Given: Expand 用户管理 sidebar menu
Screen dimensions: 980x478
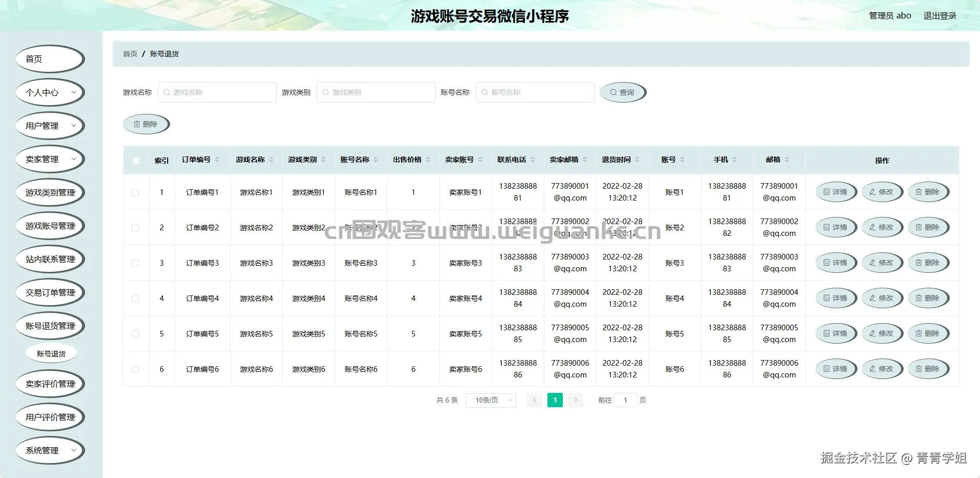Looking at the screenshot, I should (x=50, y=126).
